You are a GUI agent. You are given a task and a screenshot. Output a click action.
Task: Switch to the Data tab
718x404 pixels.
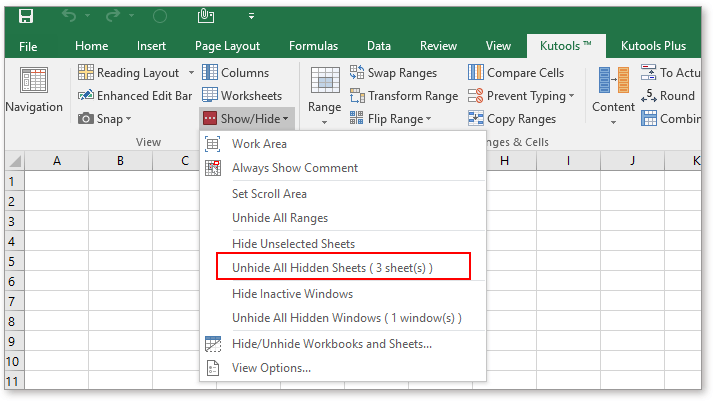point(379,46)
